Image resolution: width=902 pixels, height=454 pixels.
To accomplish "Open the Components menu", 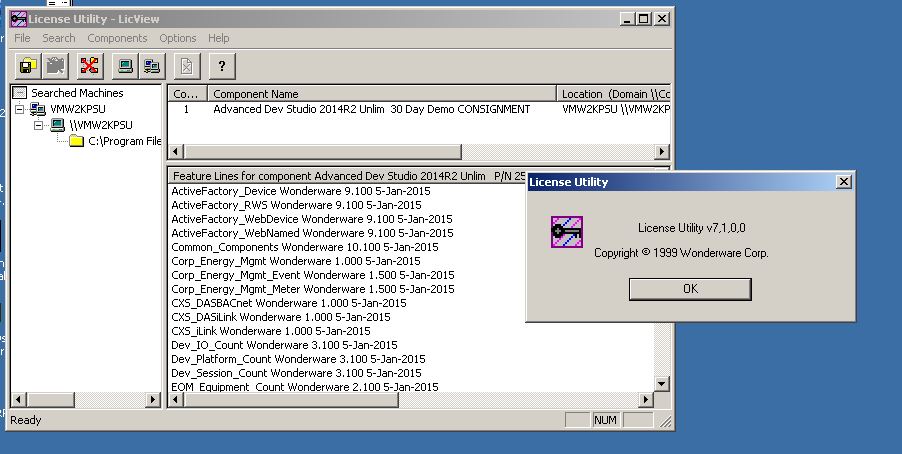I will [x=117, y=38].
